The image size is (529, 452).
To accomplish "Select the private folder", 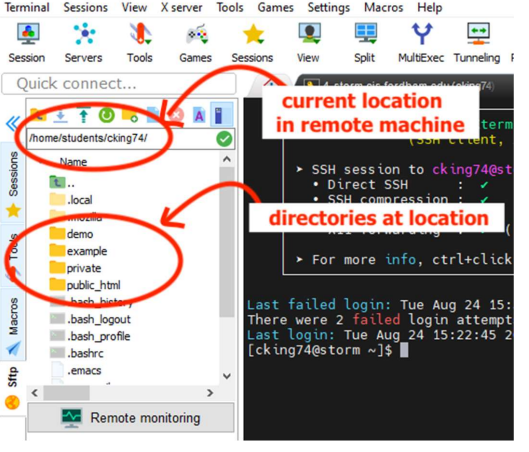I will pyautogui.click(x=76, y=268).
